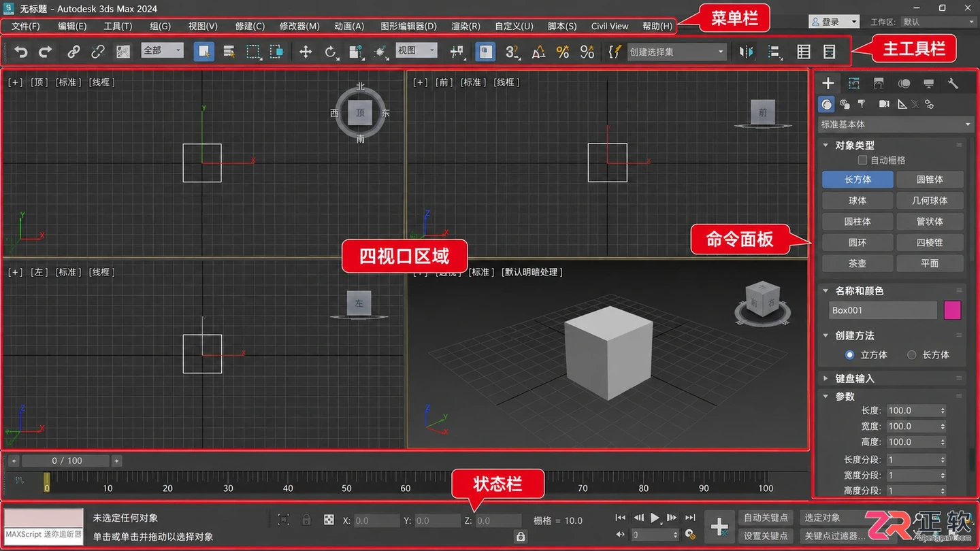The height and width of the screenshot is (551, 980).
Task: Open the 标准基本体 category dropdown
Action: pos(896,124)
